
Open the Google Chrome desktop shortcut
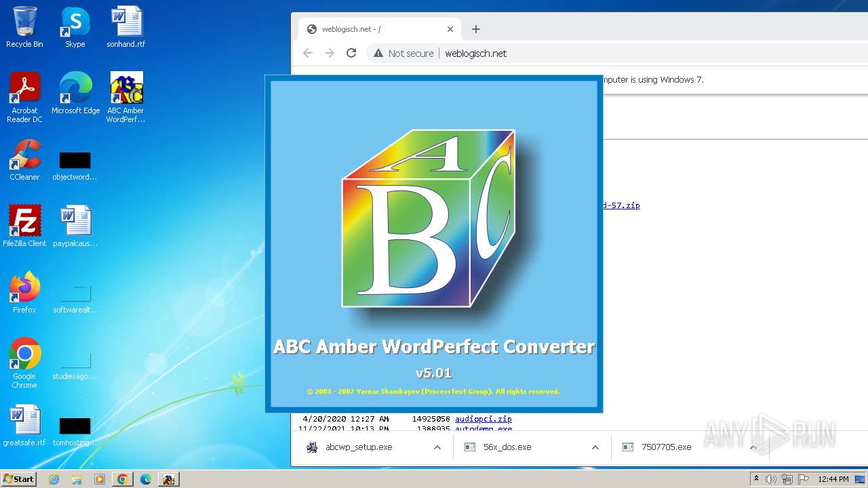click(x=24, y=363)
